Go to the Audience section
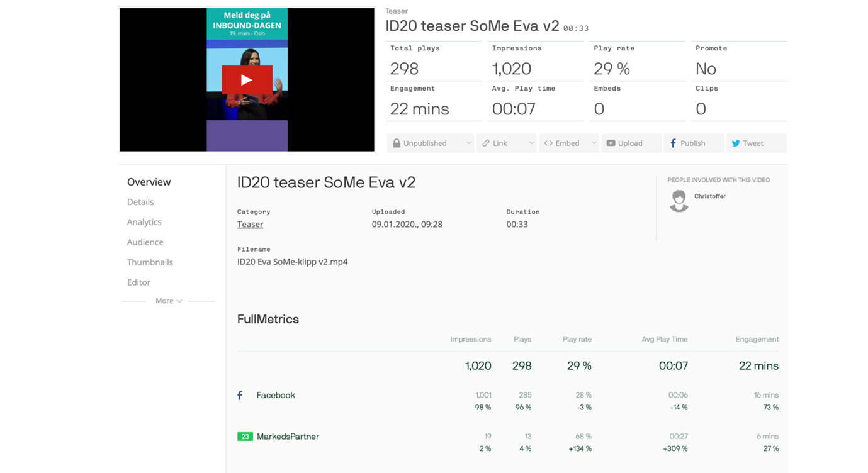Viewport: 868px width, 473px height. click(x=145, y=242)
